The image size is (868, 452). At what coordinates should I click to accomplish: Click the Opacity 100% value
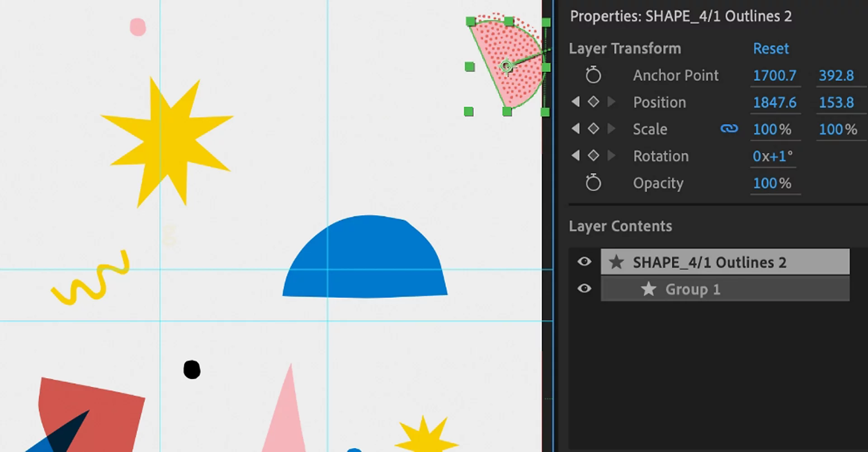(x=772, y=183)
